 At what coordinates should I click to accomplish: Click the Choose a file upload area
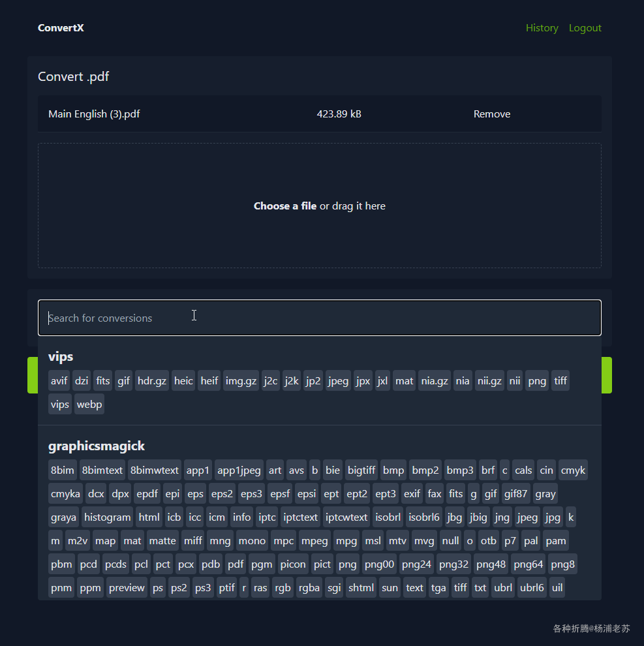click(x=319, y=206)
